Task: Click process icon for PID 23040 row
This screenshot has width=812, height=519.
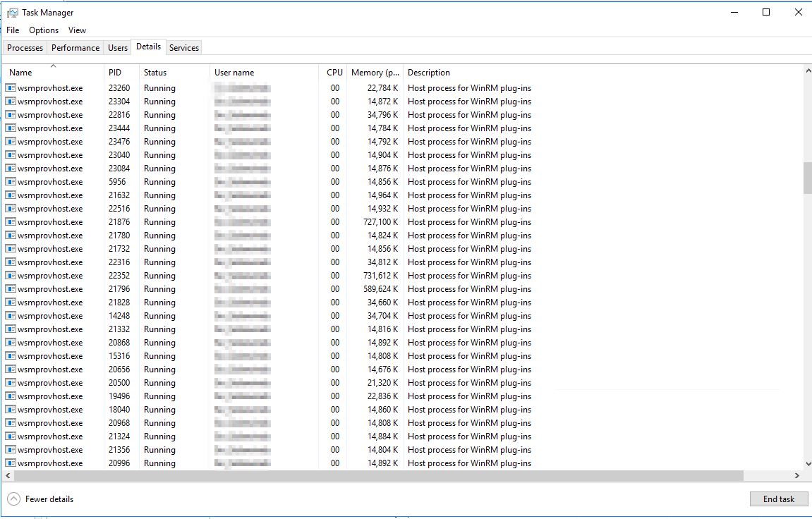Action: pyautogui.click(x=11, y=155)
